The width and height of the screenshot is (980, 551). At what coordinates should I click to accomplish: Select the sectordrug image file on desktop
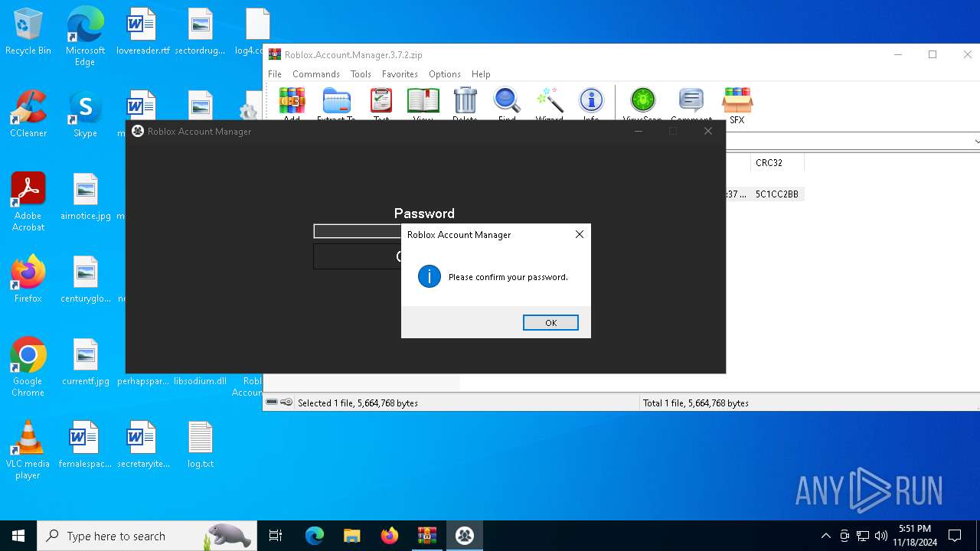click(x=200, y=32)
